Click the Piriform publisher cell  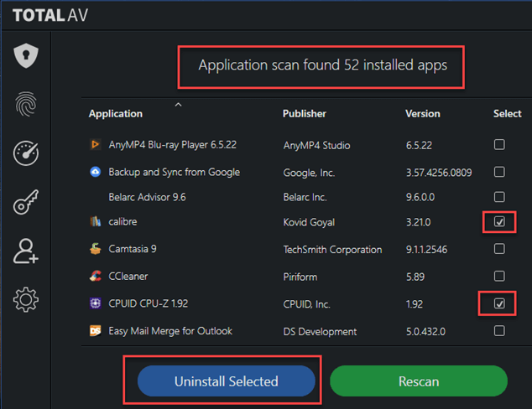[300, 277]
